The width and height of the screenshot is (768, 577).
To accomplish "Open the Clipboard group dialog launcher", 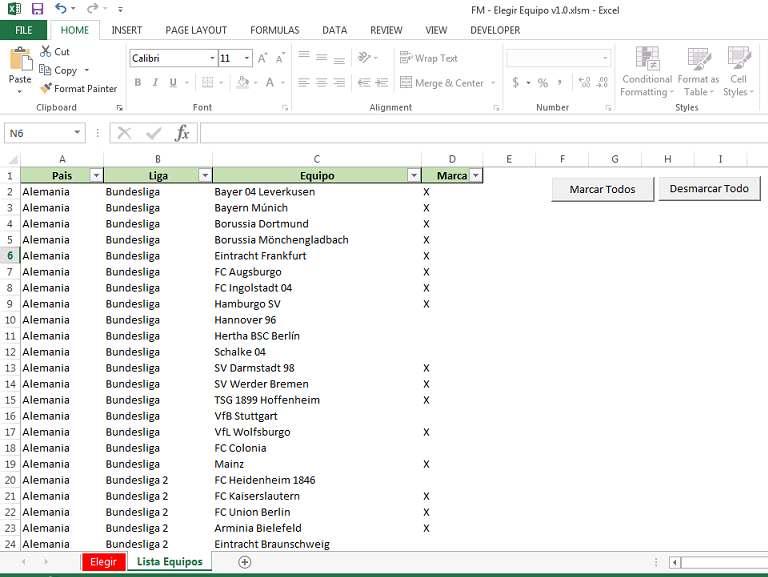I will [119, 107].
